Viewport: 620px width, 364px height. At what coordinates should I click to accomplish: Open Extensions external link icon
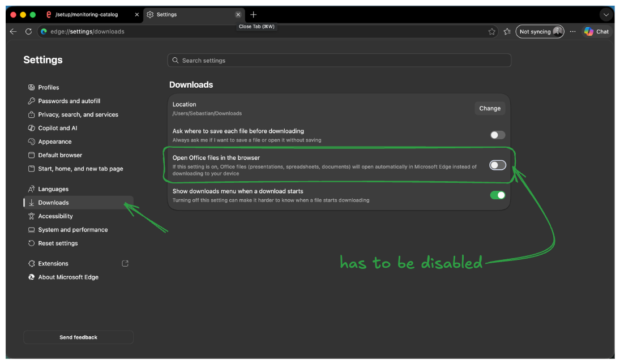click(125, 264)
